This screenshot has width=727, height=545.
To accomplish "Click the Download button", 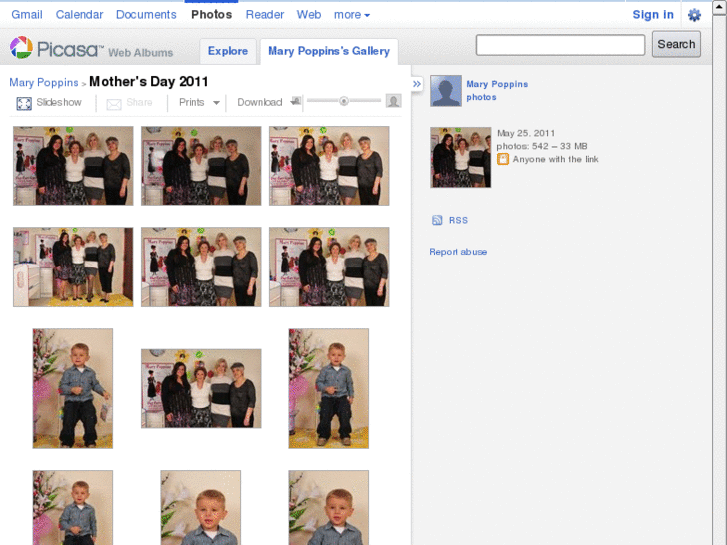I will coord(260,103).
